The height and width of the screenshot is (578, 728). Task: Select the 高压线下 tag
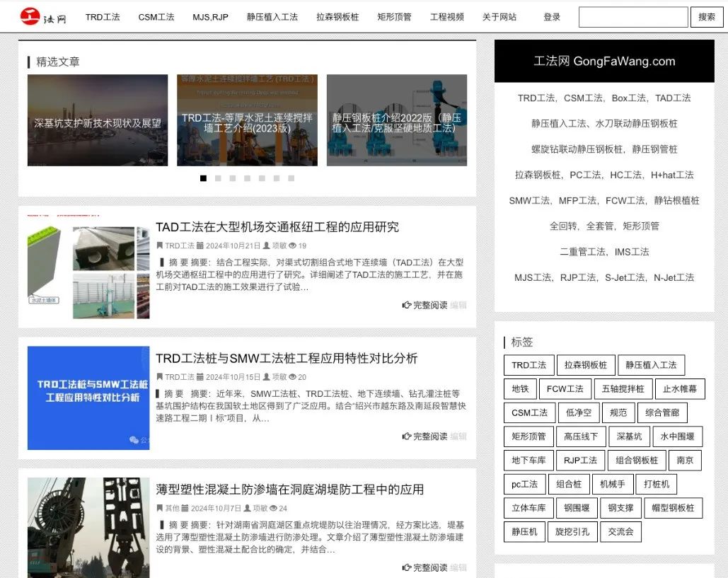click(581, 437)
